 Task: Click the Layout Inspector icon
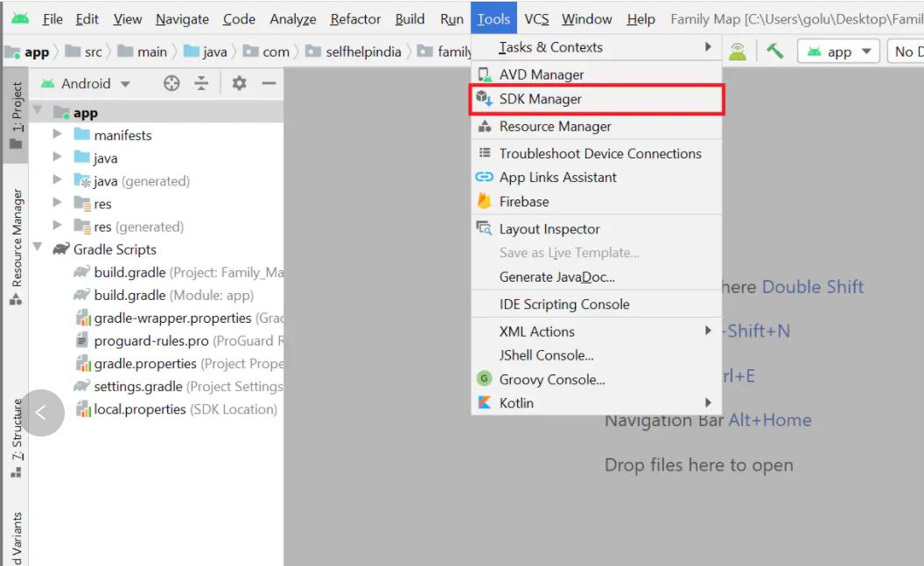pos(484,229)
